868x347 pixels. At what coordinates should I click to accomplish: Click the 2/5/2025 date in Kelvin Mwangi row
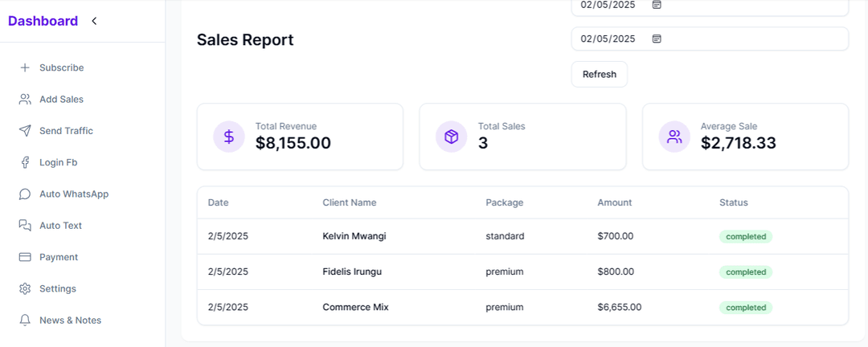point(228,236)
